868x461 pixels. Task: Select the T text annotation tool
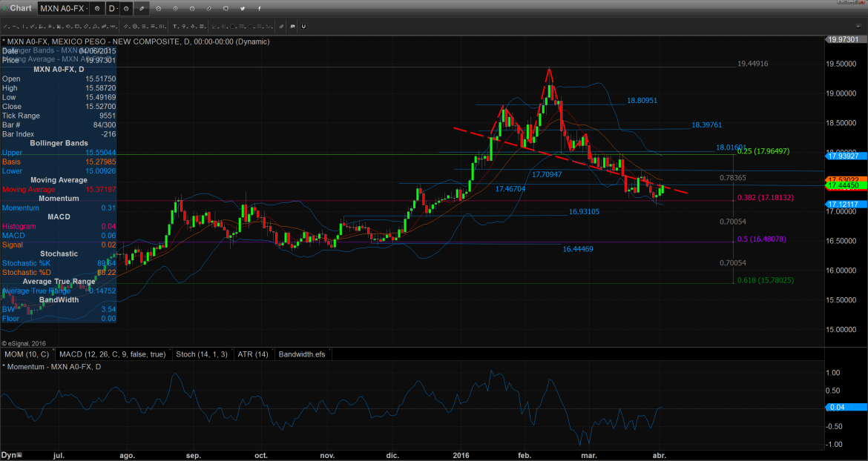coord(175,26)
